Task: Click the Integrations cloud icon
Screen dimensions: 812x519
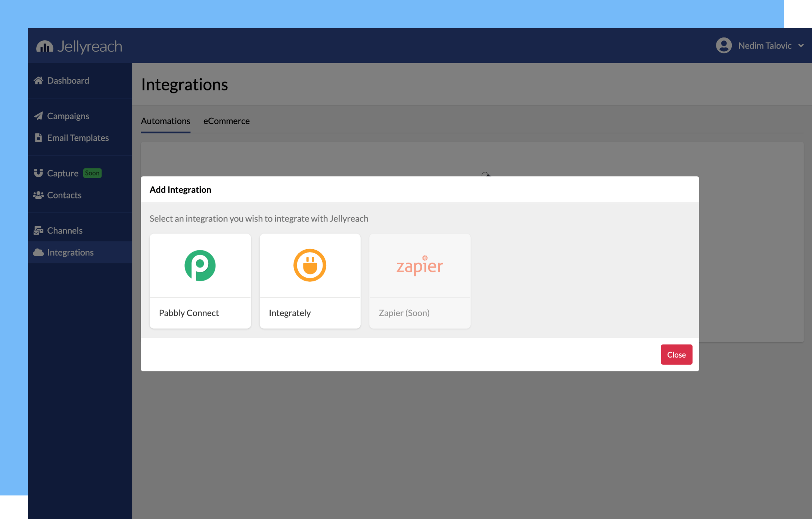Action: click(x=38, y=252)
